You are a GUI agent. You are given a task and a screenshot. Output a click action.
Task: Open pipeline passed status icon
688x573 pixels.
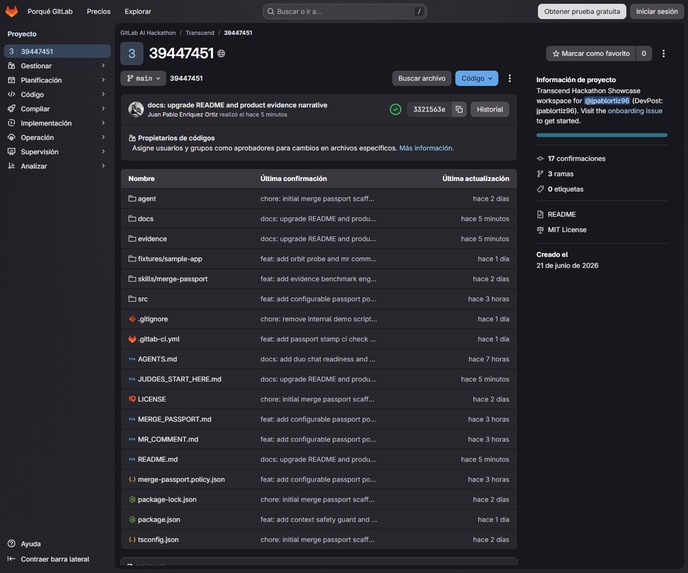coord(395,109)
